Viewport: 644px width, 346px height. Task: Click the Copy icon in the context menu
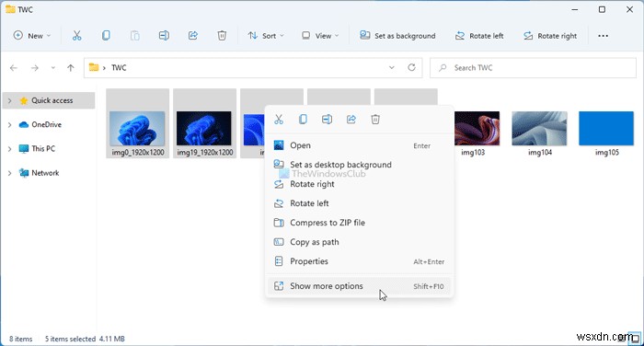click(x=303, y=120)
